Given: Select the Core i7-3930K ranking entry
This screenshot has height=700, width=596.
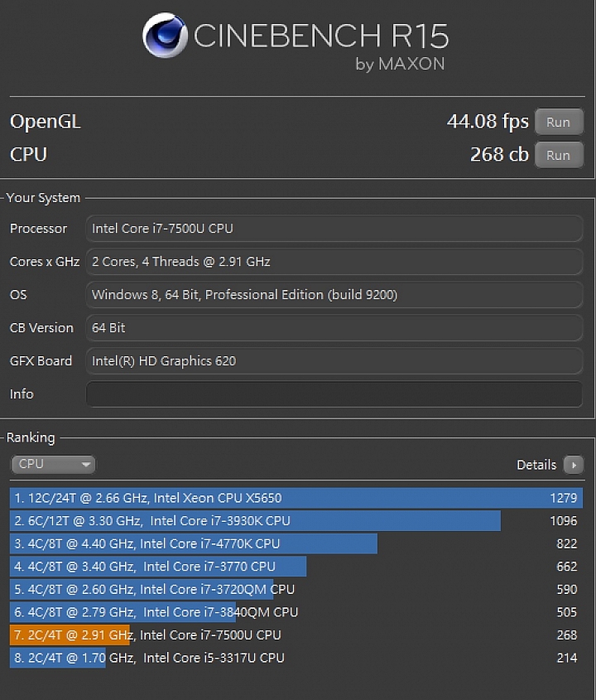Looking at the screenshot, I should [296, 521].
